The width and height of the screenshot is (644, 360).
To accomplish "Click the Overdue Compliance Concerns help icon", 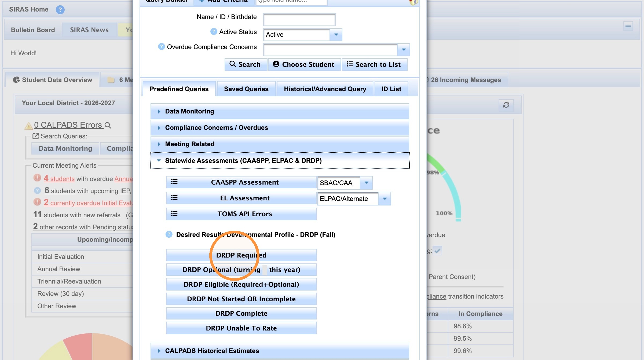I will (161, 47).
